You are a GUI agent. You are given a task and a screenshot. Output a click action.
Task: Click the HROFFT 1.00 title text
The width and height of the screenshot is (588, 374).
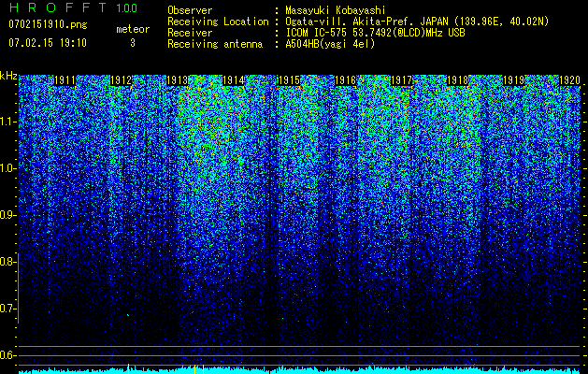73,7
